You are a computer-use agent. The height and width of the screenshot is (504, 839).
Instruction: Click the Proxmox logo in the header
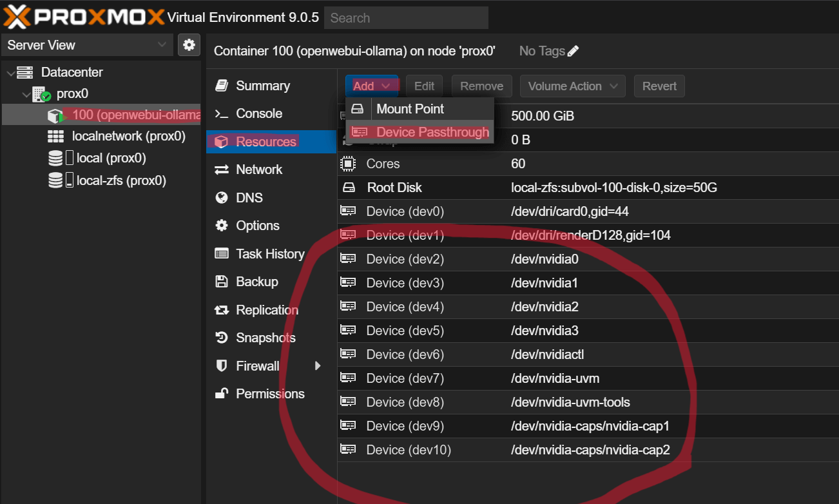click(x=84, y=17)
